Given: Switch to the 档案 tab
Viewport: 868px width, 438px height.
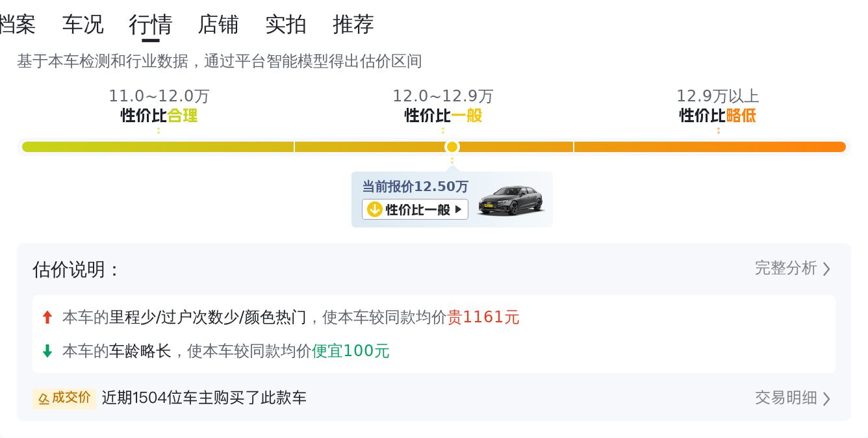Looking at the screenshot, I should point(17,25).
